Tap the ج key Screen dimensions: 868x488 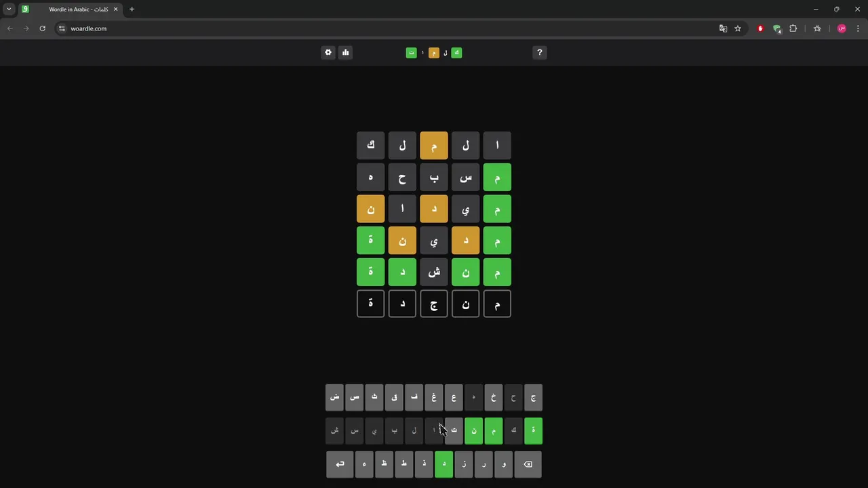[533, 397]
